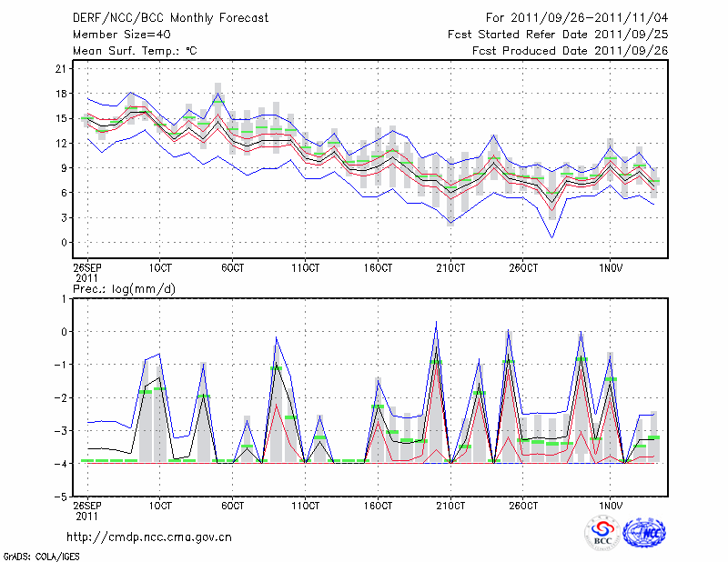Click 1NOV on the temperature chart axis

611,267
